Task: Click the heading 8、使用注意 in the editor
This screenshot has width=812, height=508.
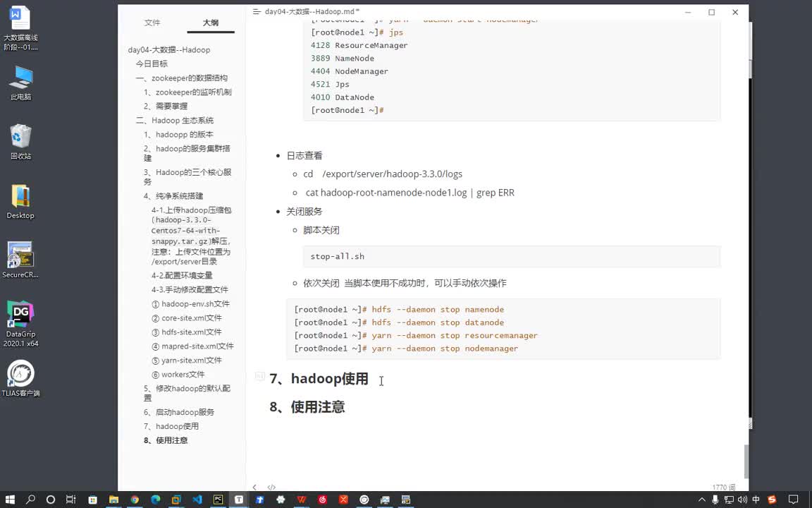Action: (x=307, y=407)
